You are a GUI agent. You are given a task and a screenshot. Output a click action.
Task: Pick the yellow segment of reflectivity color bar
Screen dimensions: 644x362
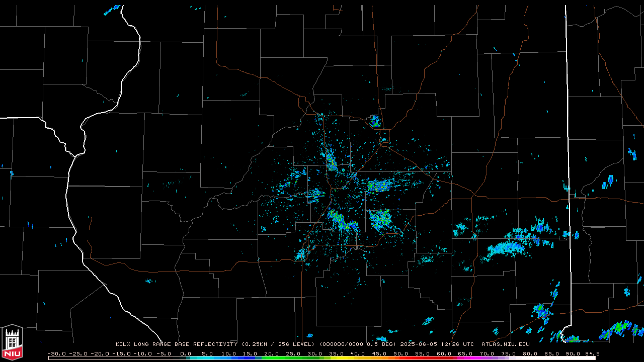[343, 358]
